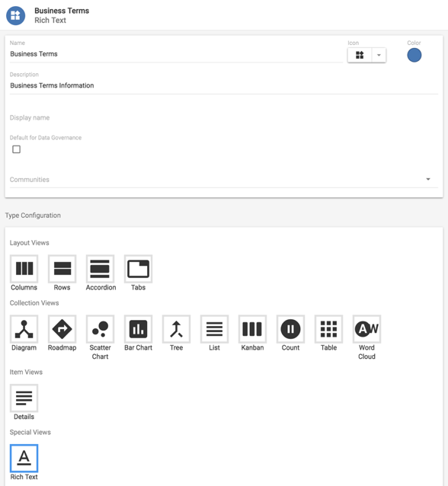Pick the Count collection view
This screenshot has height=486, width=448.
tap(290, 329)
